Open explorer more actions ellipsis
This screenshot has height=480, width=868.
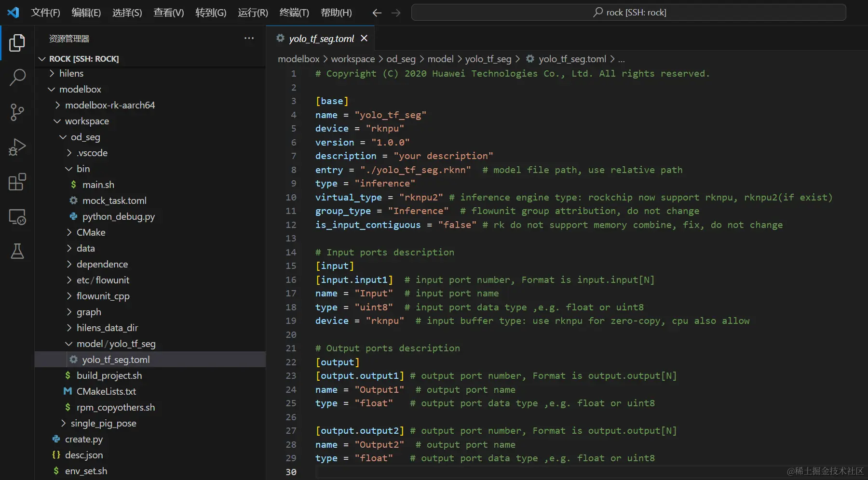coord(249,39)
